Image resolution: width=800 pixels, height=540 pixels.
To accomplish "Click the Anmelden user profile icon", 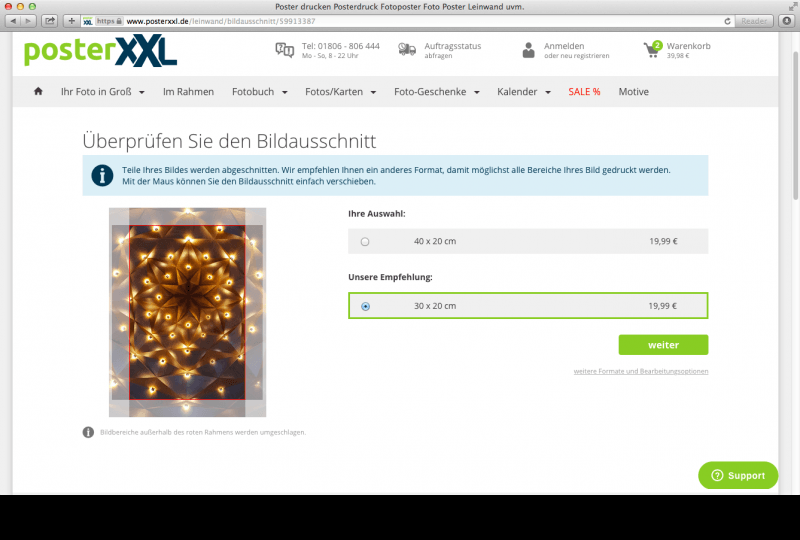I will coord(528,50).
